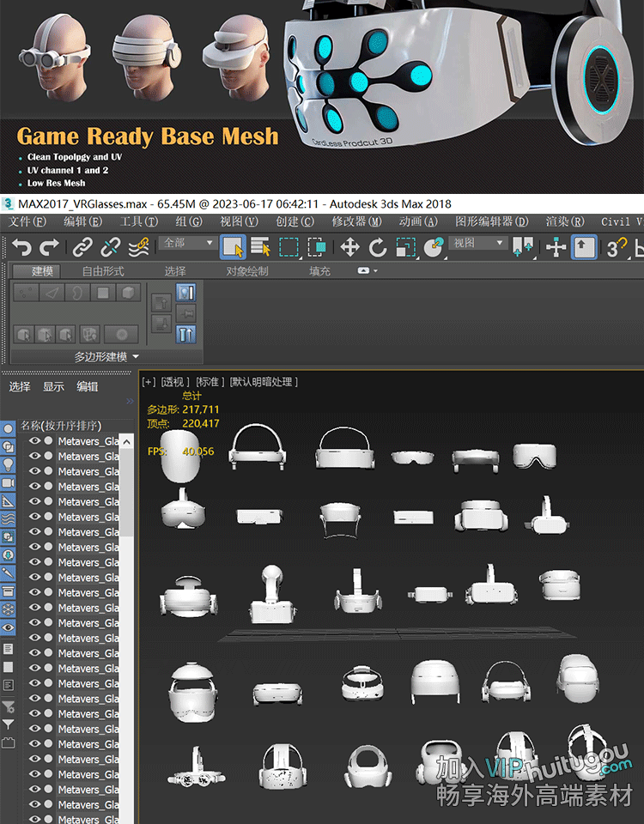
Task: Hide the first Metavers_Gla object via eye icon
Action: [x=35, y=441]
